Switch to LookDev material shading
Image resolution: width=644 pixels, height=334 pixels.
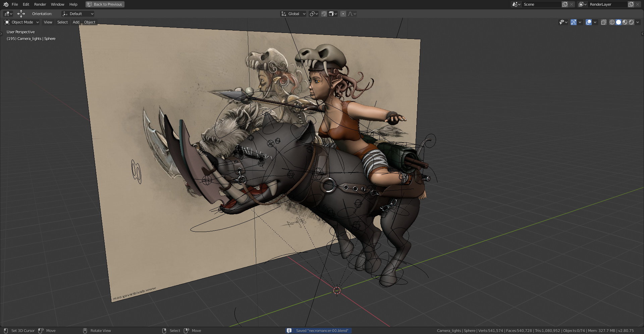click(625, 22)
